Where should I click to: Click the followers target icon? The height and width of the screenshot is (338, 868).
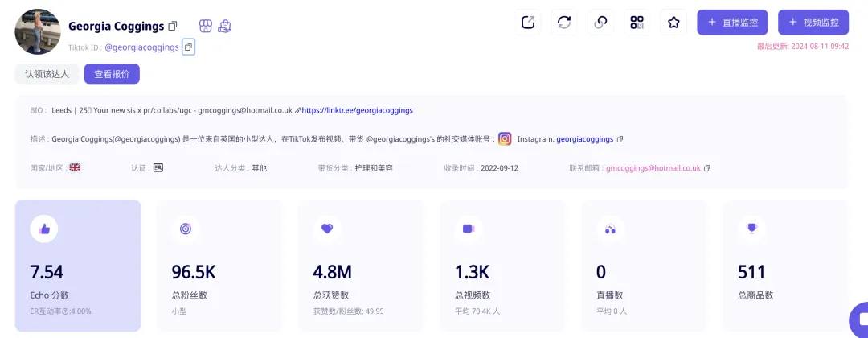click(x=186, y=229)
